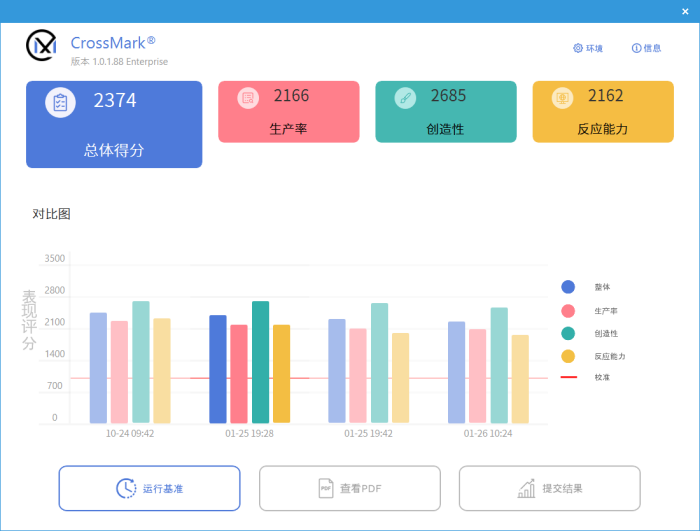Screen dimensions: 700x531
Task: Click the 创造性 card brush icon
Action: [405, 98]
